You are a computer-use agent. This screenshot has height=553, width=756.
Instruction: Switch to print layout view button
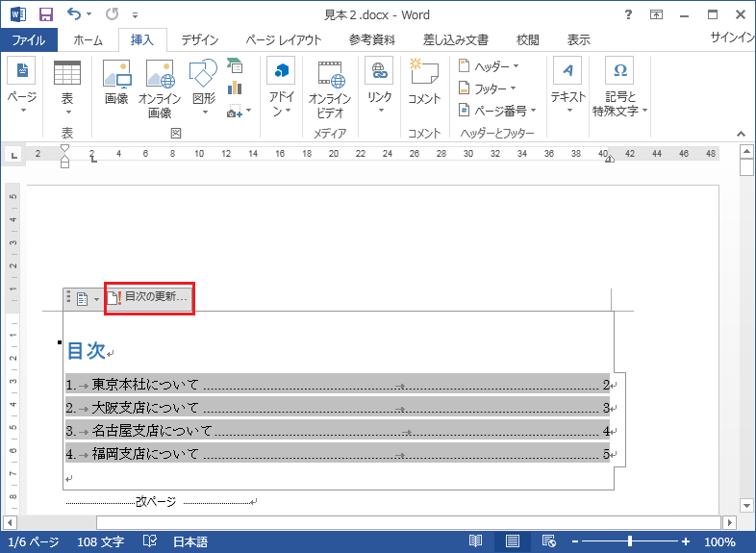513,541
